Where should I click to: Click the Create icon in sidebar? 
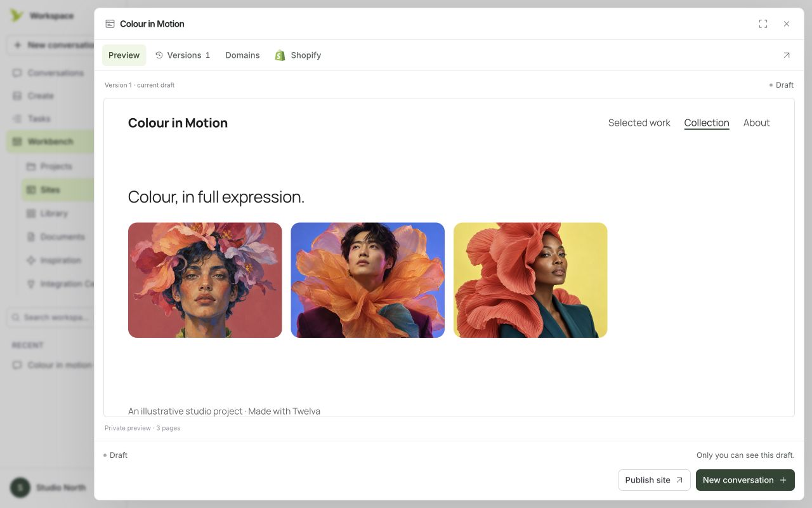tap(17, 96)
